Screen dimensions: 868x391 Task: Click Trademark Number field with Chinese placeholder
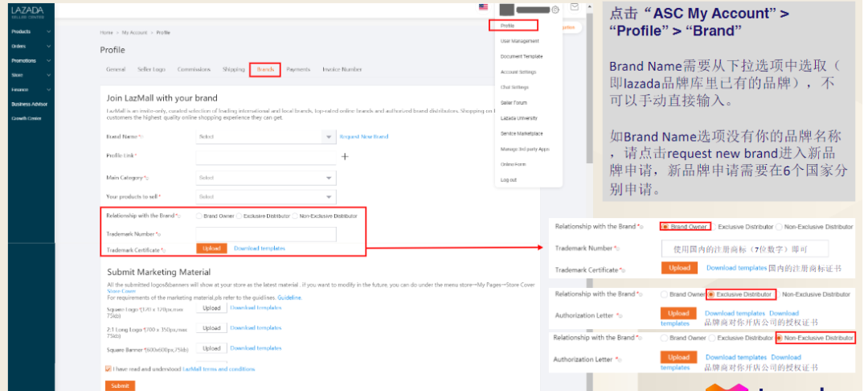click(x=745, y=249)
